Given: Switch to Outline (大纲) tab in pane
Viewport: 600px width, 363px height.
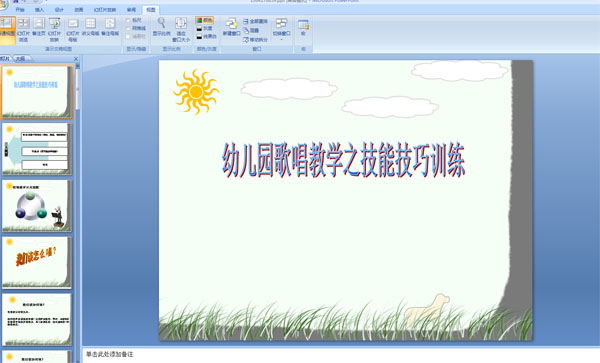Looking at the screenshot, I should pyautogui.click(x=21, y=59).
